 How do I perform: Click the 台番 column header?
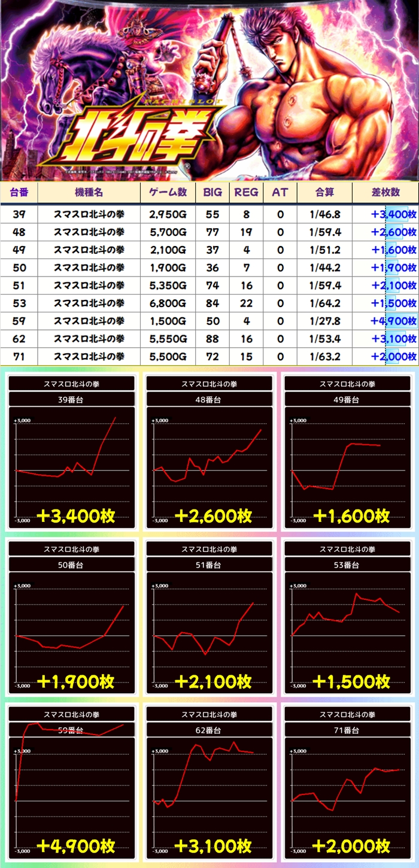[x=19, y=192]
